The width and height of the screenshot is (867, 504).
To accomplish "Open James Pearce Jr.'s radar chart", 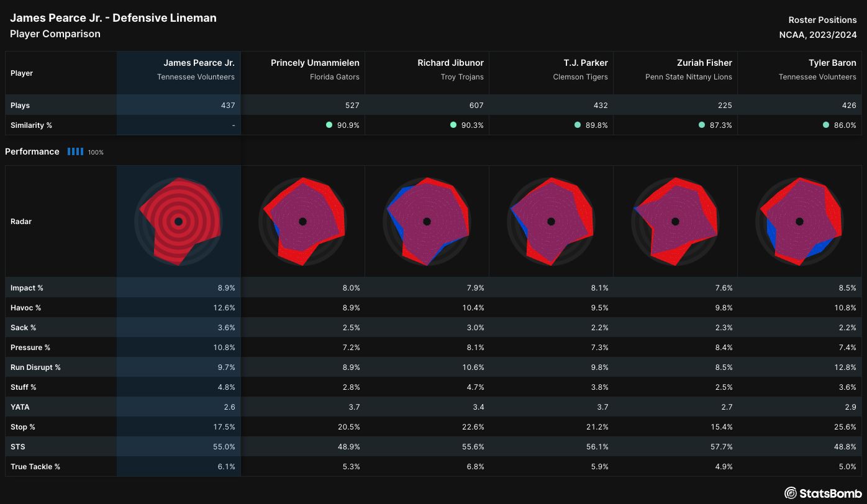I will point(179,222).
